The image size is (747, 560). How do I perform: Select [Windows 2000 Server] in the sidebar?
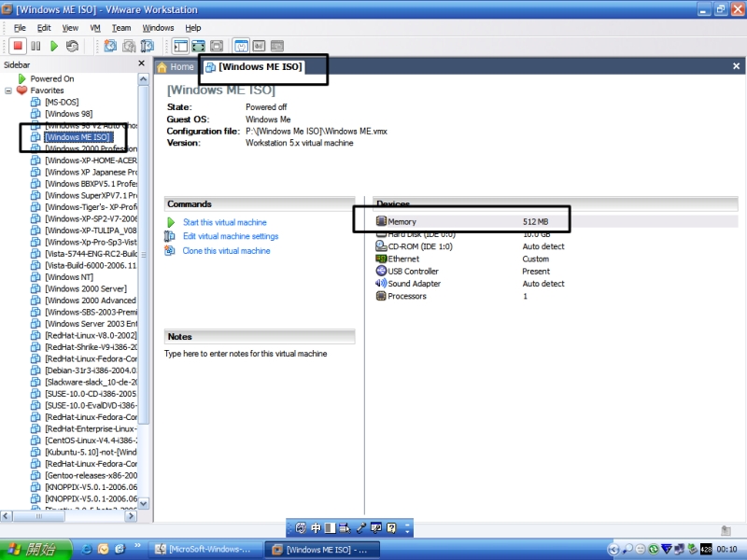pos(86,288)
